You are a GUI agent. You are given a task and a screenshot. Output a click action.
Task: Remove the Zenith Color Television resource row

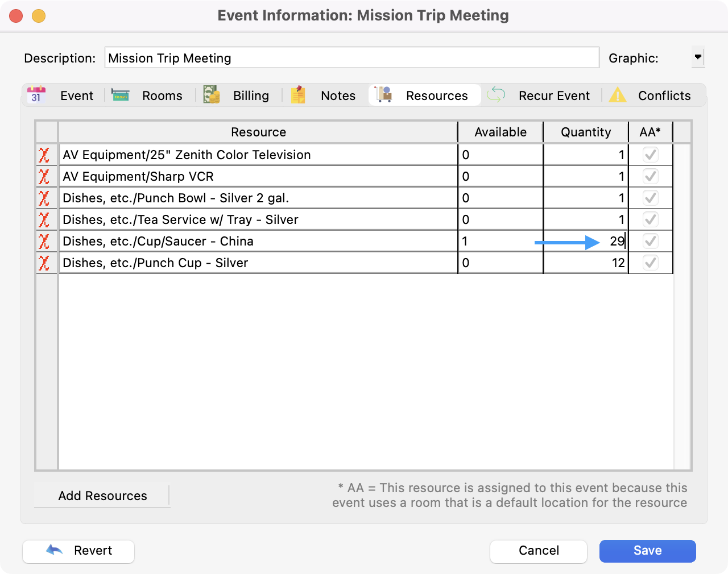44,155
